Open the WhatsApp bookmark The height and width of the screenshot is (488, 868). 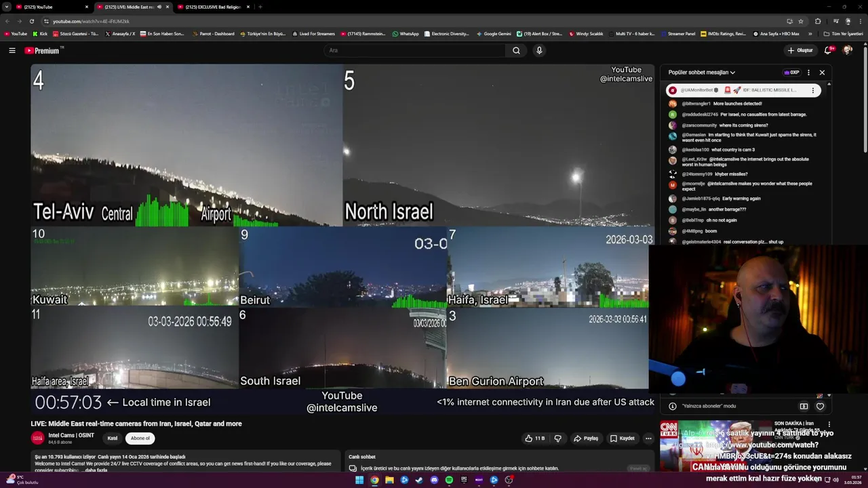click(406, 33)
